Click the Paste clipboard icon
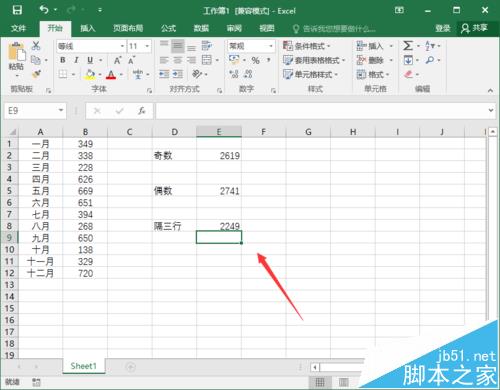Screen dimensions: 500x390 pyautogui.click(x=16, y=52)
